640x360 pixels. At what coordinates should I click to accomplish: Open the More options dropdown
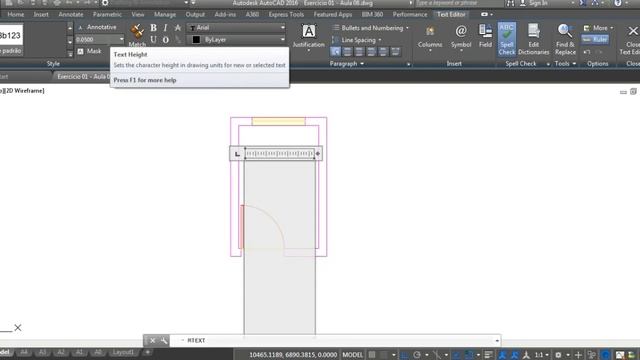(598, 28)
